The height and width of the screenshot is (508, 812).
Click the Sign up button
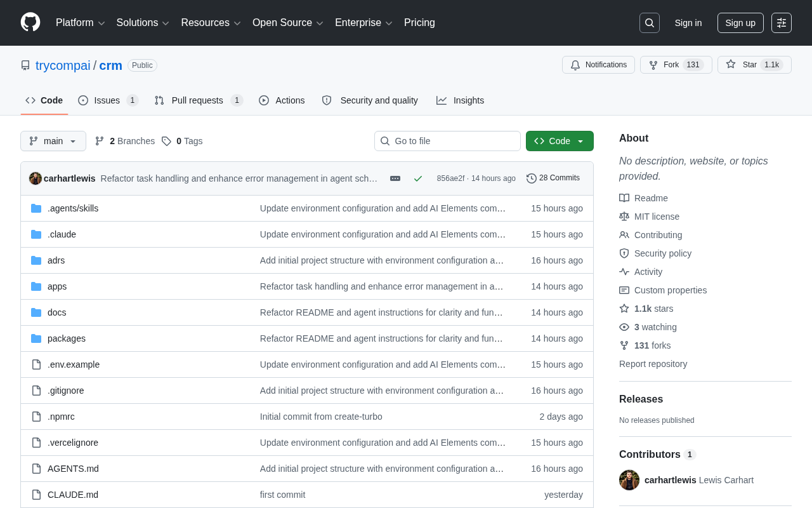pyautogui.click(x=740, y=23)
